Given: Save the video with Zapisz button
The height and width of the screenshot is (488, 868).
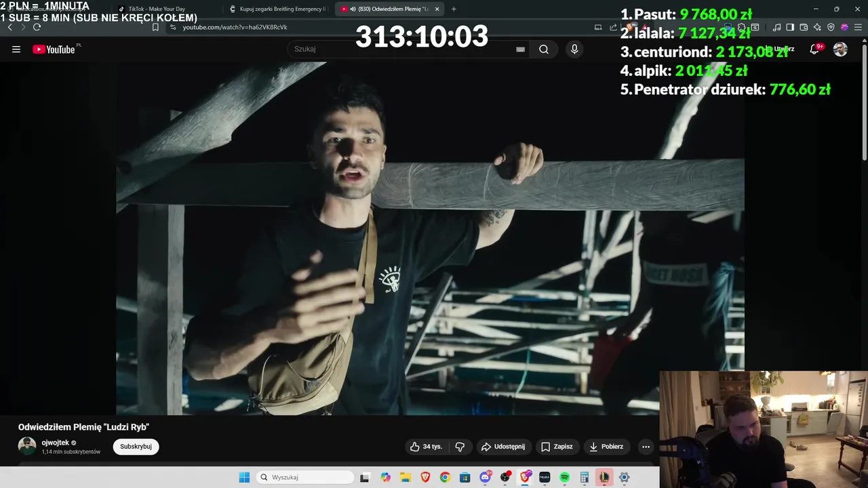Looking at the screenshot, I should (557, 447).
